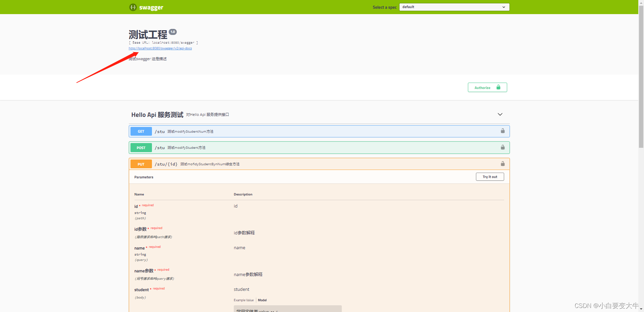The height and width of the screenshot is (312, 644).
Task: Click the 'Hello Api 服务测试' section title
Action: [x=157, y=115]
